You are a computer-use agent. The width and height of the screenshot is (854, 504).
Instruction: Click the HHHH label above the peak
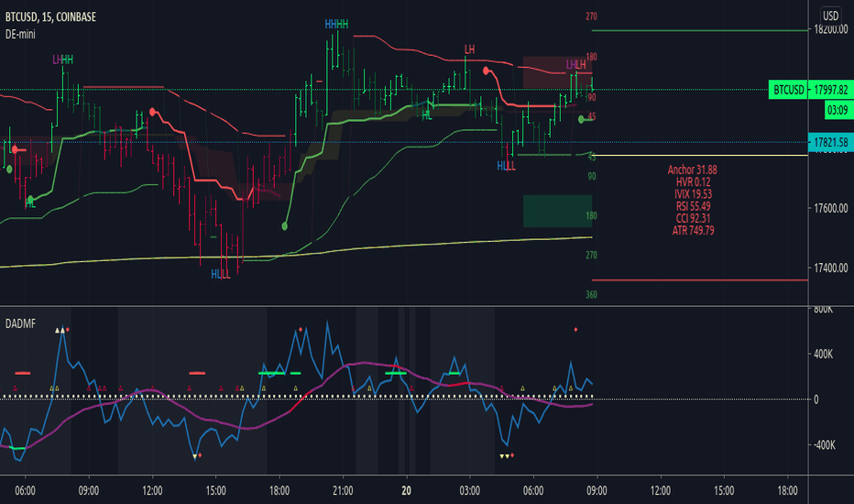336,24
